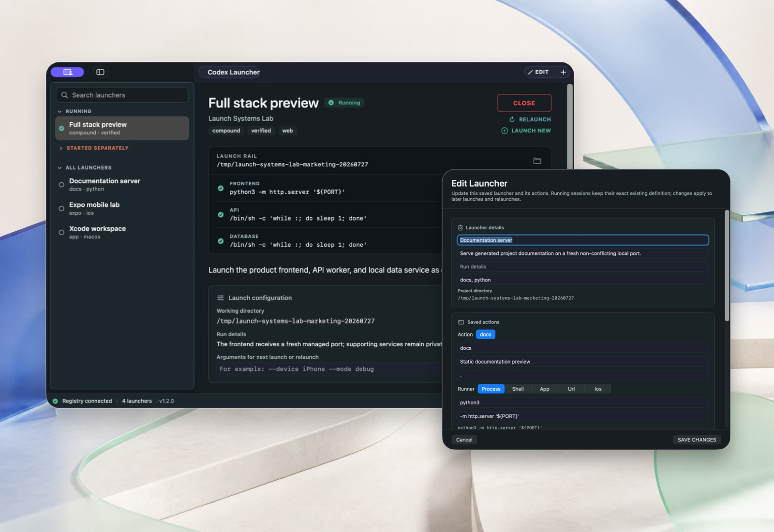774x532 pixels.
Task: Click the 'v1.2.0' version text
Action: coord(167,401)
